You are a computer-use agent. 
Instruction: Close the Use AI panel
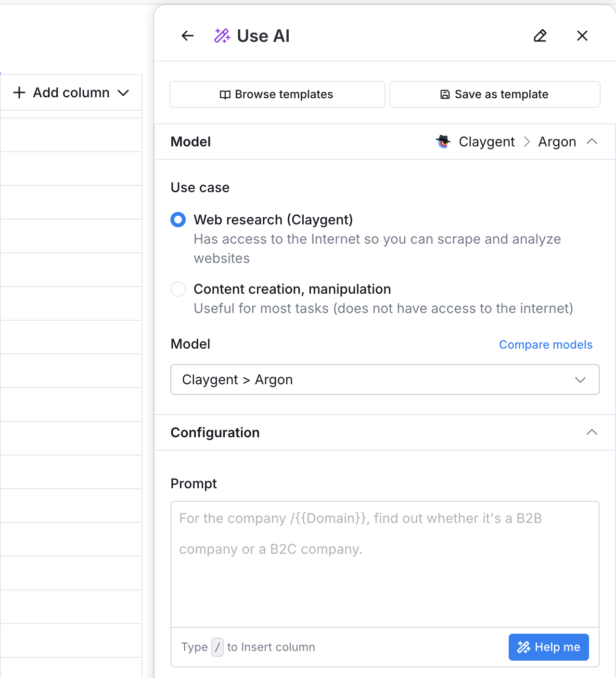coord(582,36)
